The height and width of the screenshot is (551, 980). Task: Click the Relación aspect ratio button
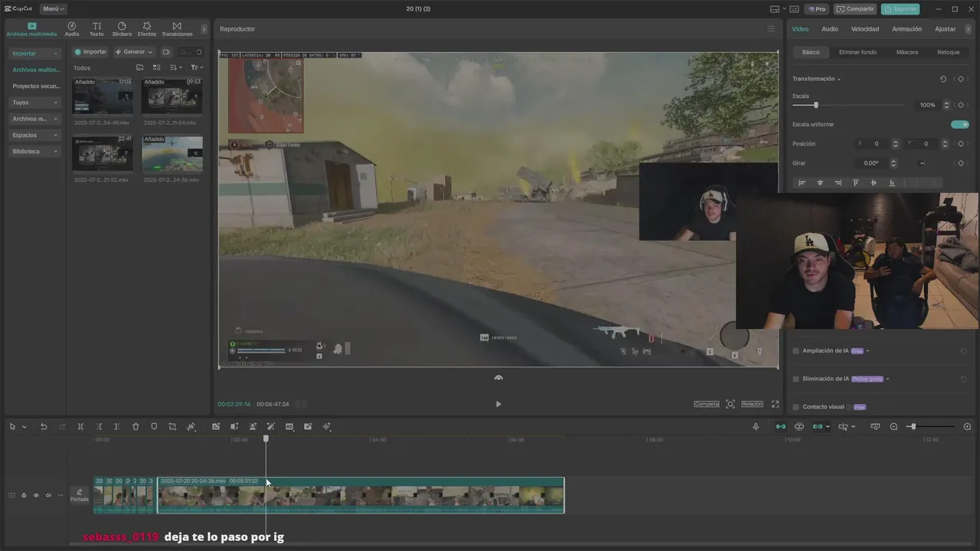752,404
